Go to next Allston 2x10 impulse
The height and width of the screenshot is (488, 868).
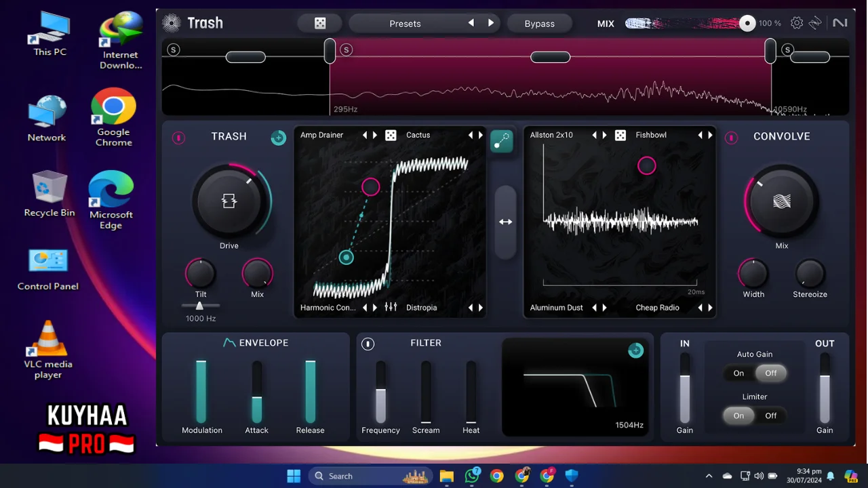click(604, 136)
